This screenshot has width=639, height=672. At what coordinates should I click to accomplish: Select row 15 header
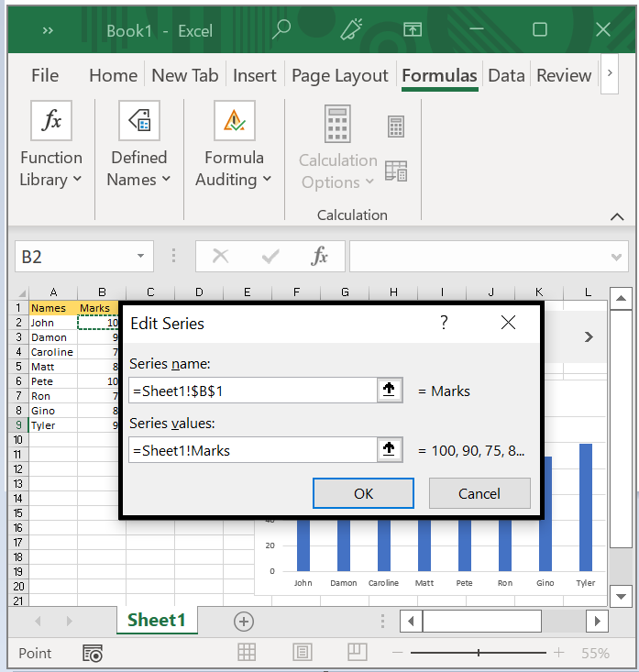[x=18, y=512]
